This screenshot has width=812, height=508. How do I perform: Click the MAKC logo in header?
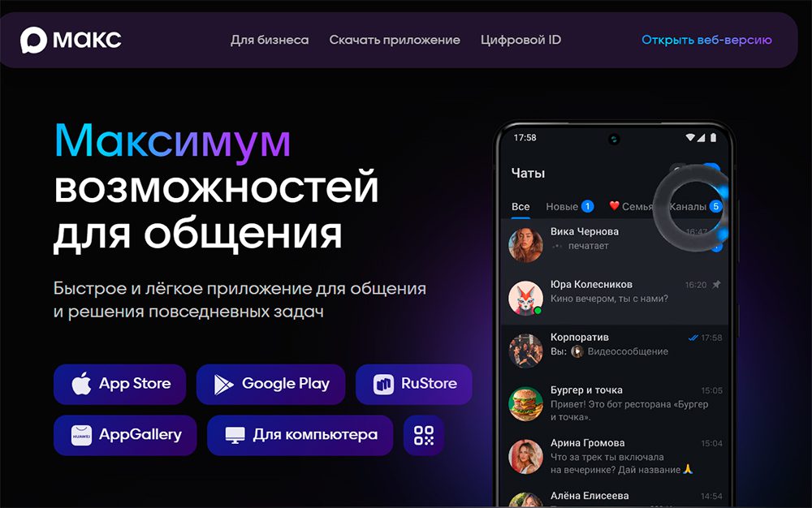click(x=71, y=40)
